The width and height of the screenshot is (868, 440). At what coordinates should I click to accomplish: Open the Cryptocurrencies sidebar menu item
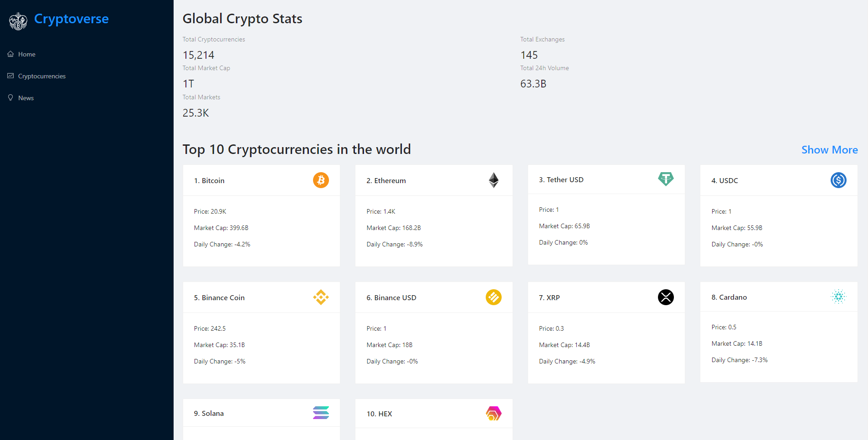[41, 76]
